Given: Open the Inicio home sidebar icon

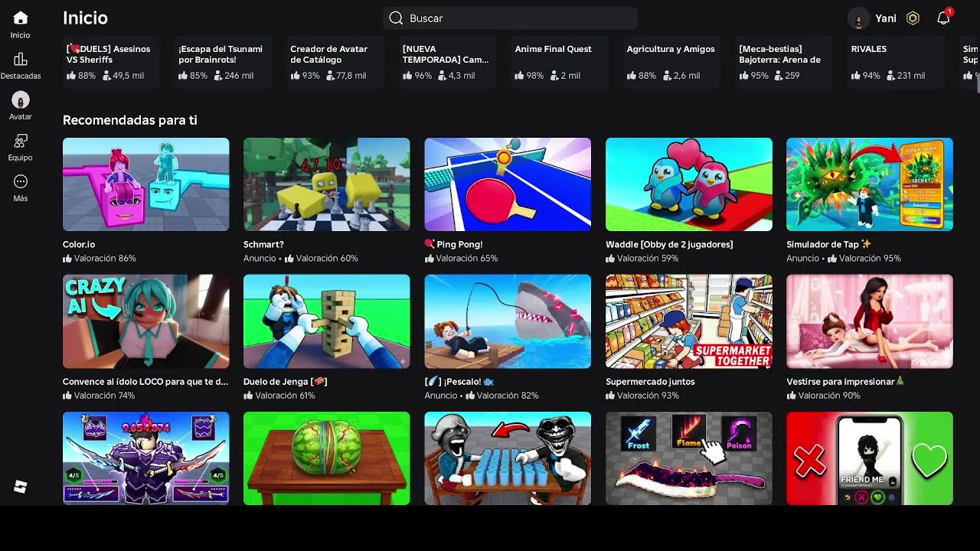Looking at the screenshot, I should tap(21, 18).
